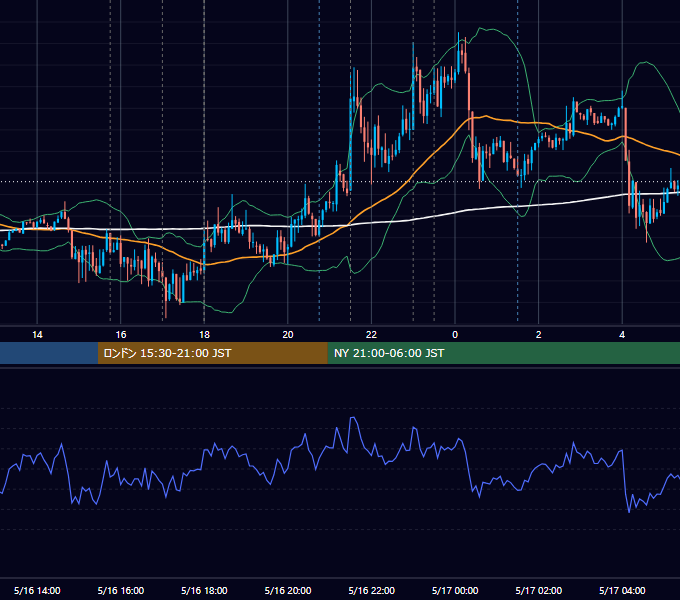Click the hour 14 axis label
The image size is (680, 600).
click(37, 335)
